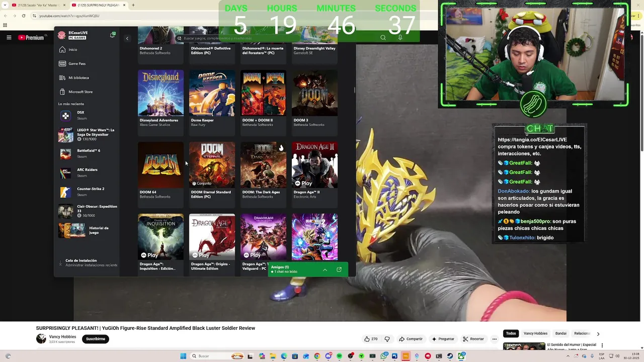Show more filter chips with right arrow
The image size is (644, 362).
[x=598, y=334]
